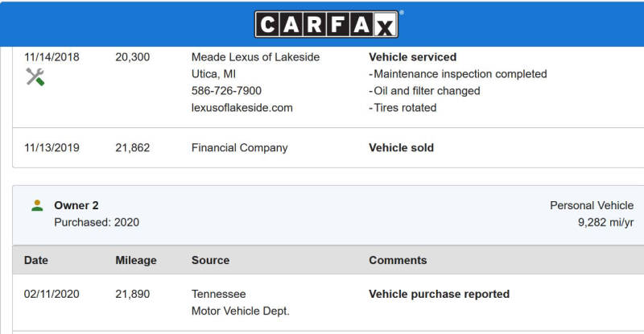The height and width of the screenshot is (334, 644).
Task: Click the Vehicle purchase reported comment
Action: 439,294
